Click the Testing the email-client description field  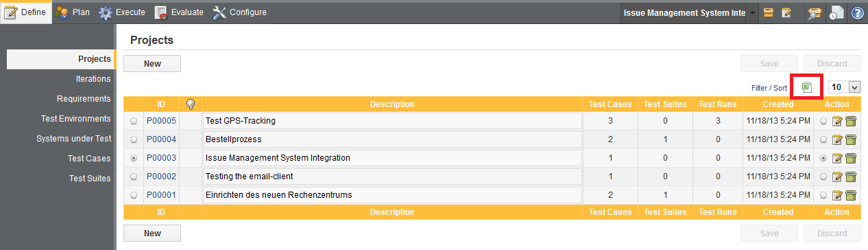point(392,177)
